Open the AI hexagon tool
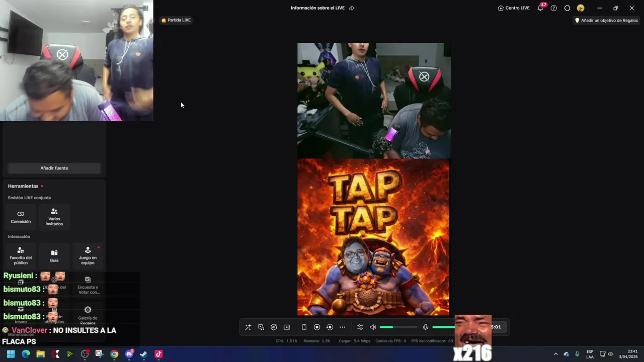The image size is (644, 362). click(274, 327)
